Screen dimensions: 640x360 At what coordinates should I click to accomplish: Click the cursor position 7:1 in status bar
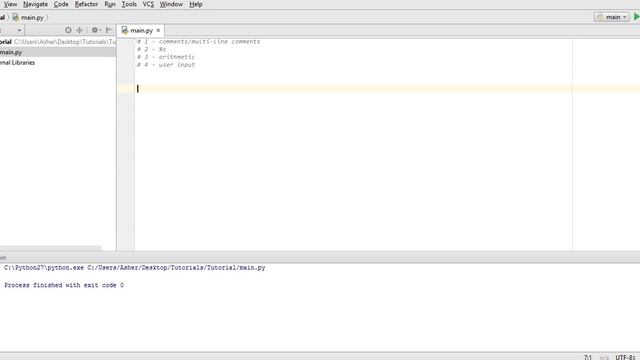pyautogui.click(x=588, y=357)
